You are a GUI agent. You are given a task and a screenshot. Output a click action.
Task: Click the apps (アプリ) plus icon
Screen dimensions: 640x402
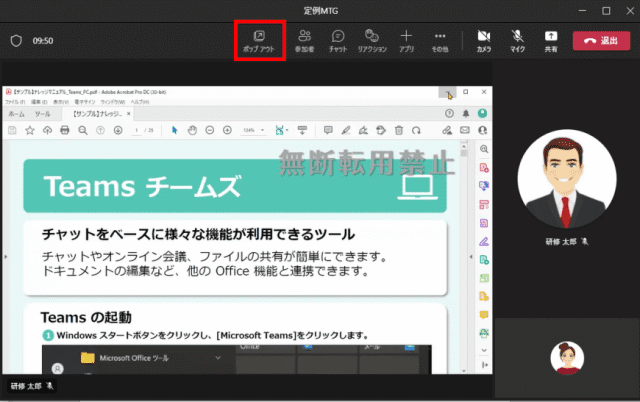(406, 36)
